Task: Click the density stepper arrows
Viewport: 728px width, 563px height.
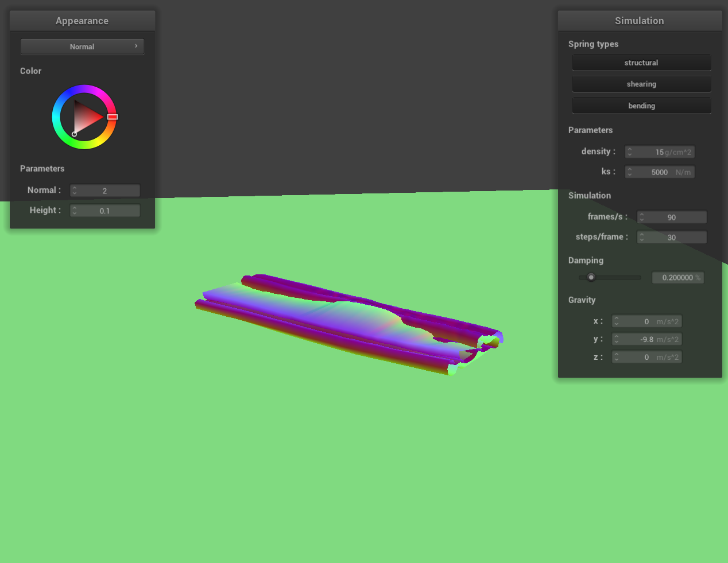Action: click(x=630, y=152)
